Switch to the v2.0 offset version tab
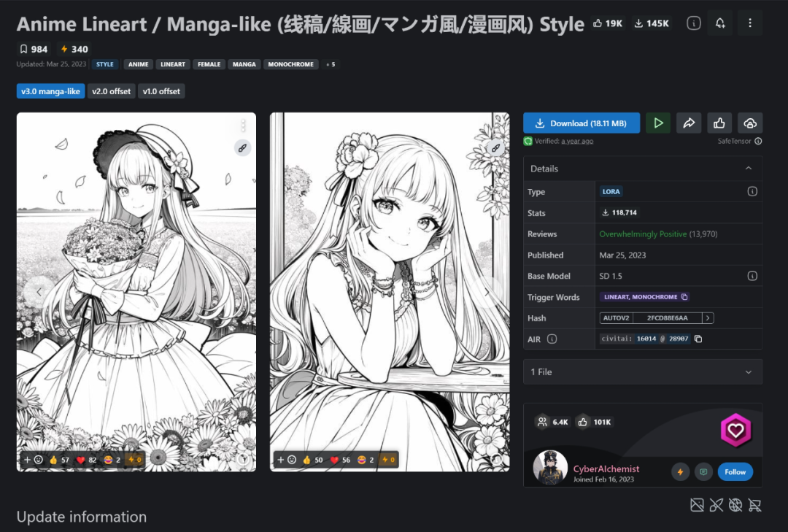 pyautogui.click(x=111, y=91)
